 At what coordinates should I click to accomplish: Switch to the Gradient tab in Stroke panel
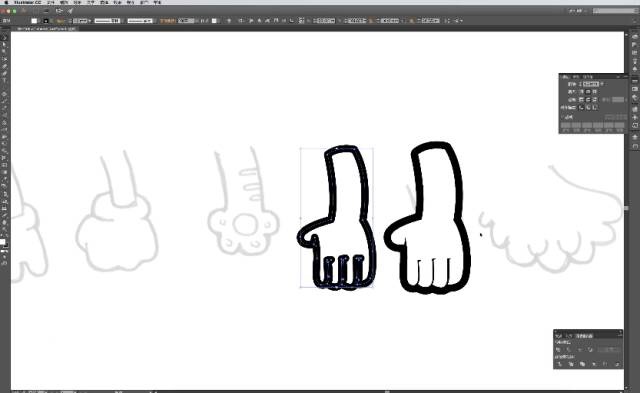[x=576, y=77]
